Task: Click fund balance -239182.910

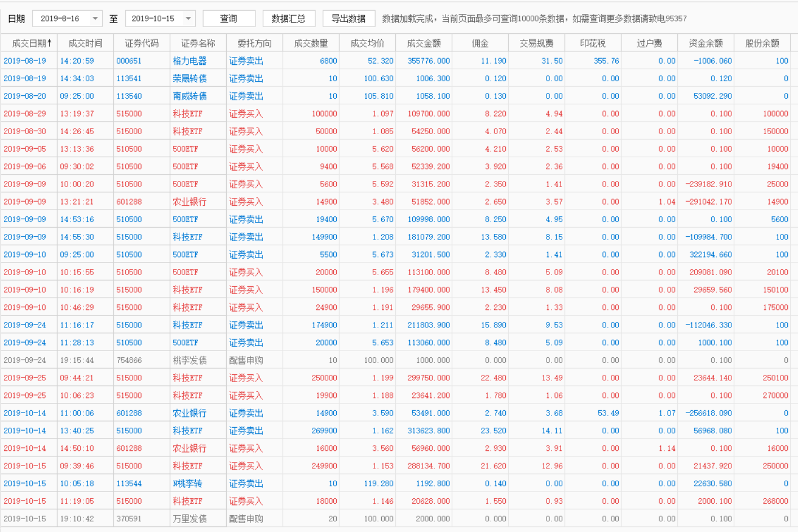Action: pyautogui.click(x=708, y=184)
